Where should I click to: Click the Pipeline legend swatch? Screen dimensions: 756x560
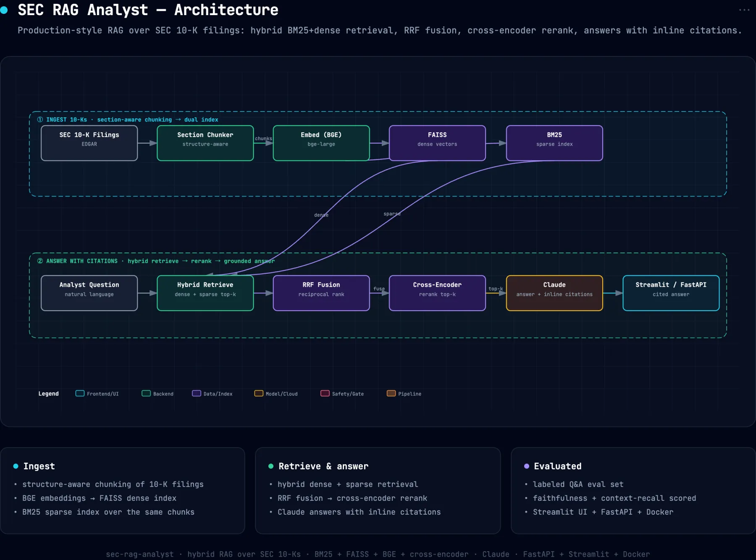[391, 393]
